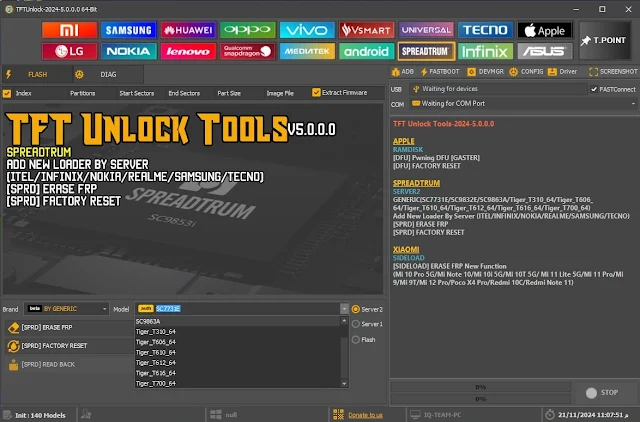
Task: Choose Tiger_T310_64 from model list
Action: pyautogui.click(x=238, y=332)
